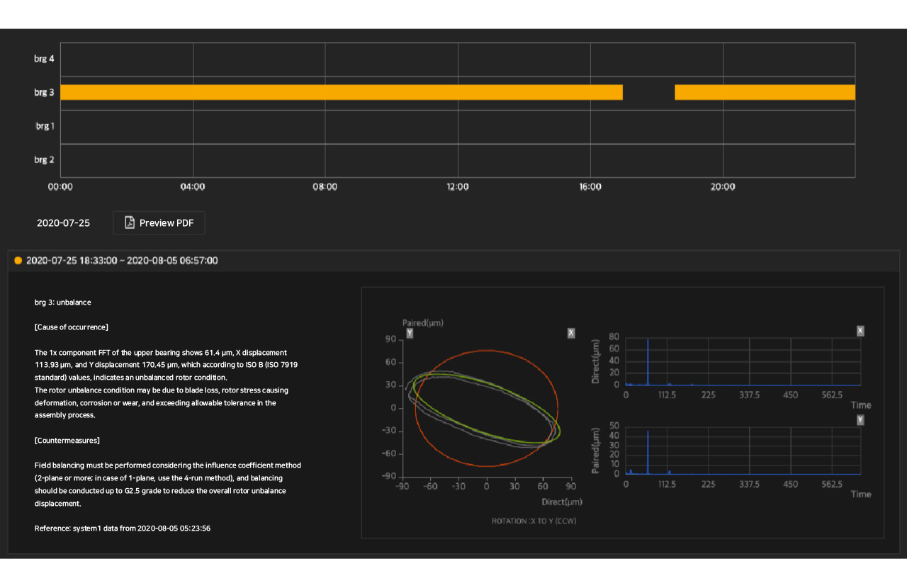Click the "04:00" time axis label

point(193,187)
